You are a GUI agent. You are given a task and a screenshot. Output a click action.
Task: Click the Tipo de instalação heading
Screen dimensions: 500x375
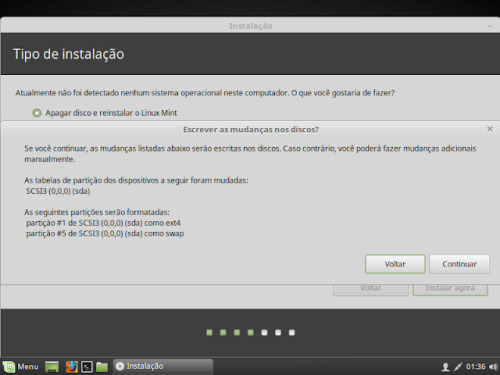point(69,54)
